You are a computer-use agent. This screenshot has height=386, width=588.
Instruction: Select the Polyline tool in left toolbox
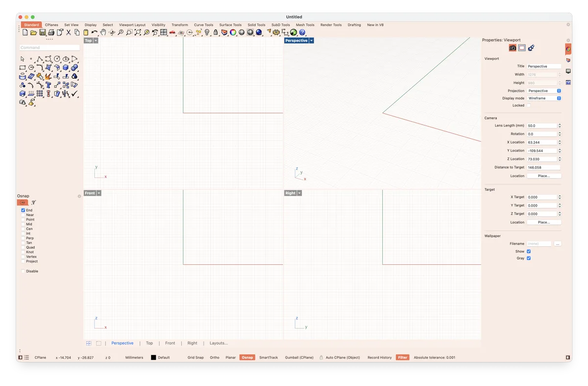(x=39, y=59)
